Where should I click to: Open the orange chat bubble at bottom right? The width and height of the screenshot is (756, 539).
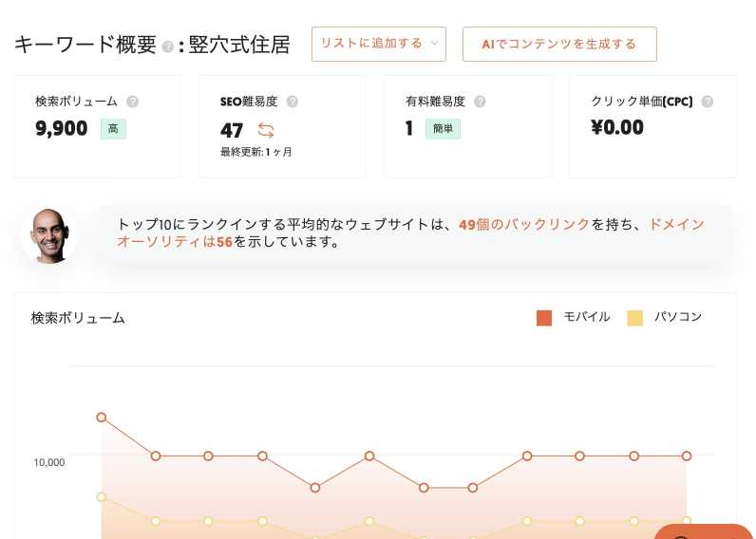(x=705, y=531)
